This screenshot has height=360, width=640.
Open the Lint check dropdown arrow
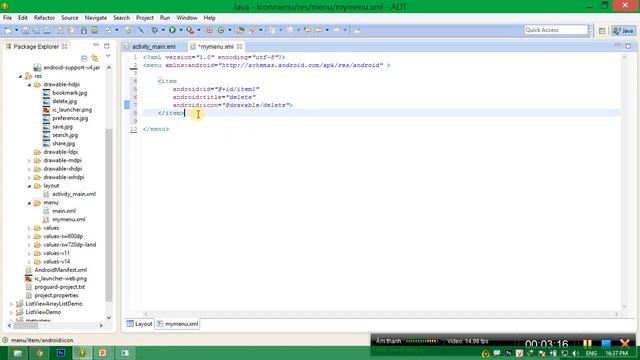pyautogui.click(x=116, y=30)
